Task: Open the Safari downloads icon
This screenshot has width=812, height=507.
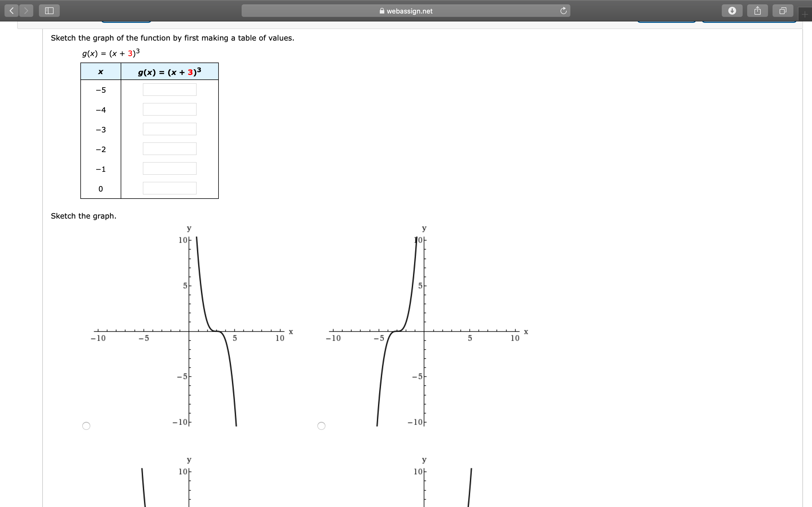Action: click(x=732, y=11)
